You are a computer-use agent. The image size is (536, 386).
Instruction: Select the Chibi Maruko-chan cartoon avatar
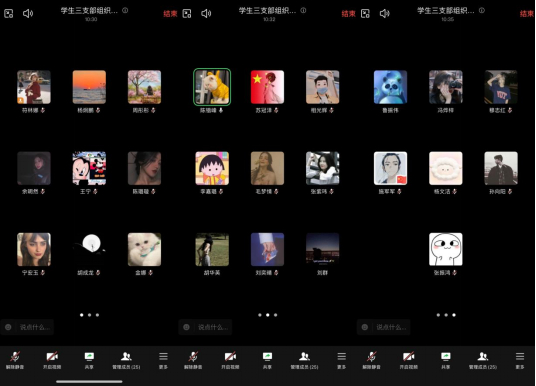pos(212,168)
